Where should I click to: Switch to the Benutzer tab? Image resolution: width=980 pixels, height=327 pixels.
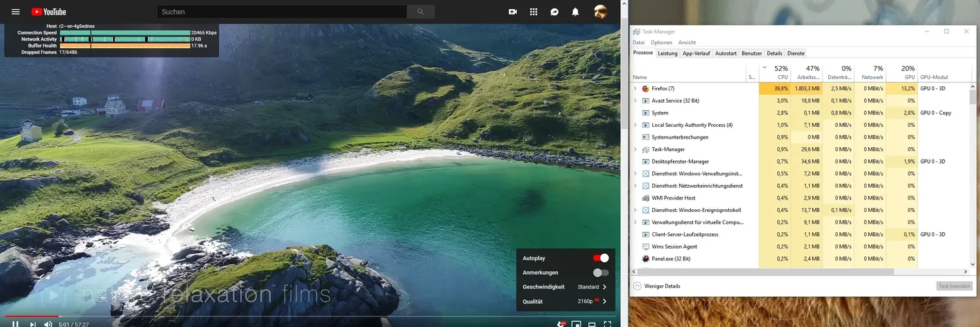[752, 53]
